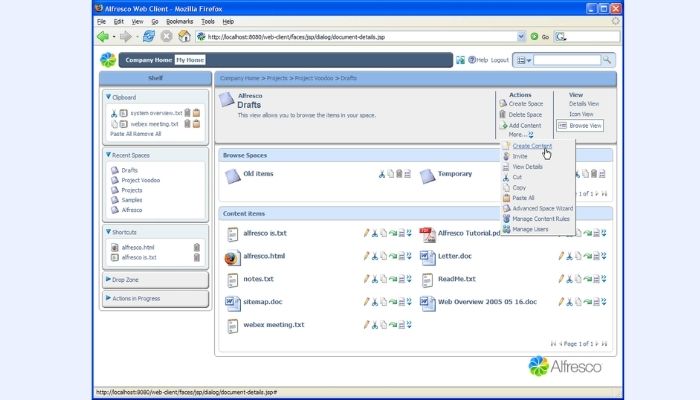Collapse the Recent Spaces shelf section

(x=108, y=154)
